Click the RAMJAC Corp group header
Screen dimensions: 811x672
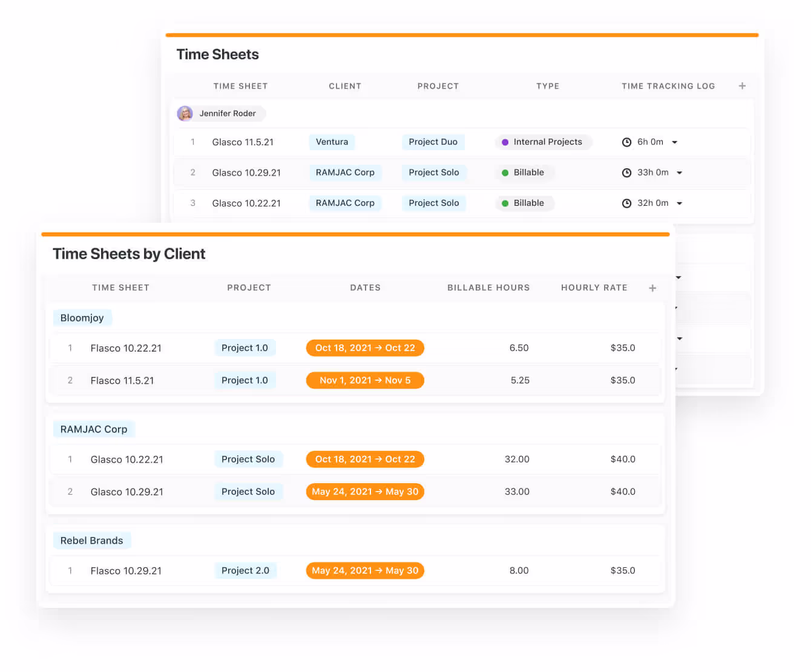click(x=94, y=429)
